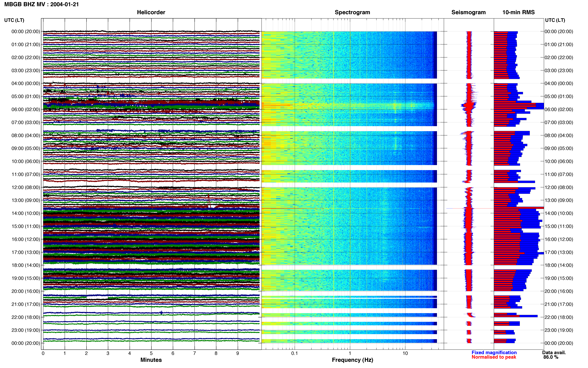Click helicorder time label 05:00 (01:00)
588x368 pixels.
click(26, 96)
